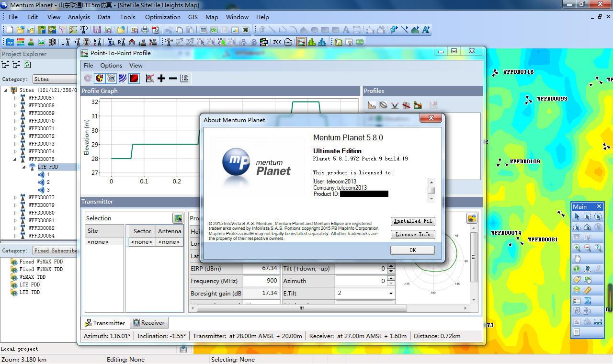
Task: Click the Sigma statistics icon in Main toolbox
Action: pyautogui.click(x=587, y=301)
